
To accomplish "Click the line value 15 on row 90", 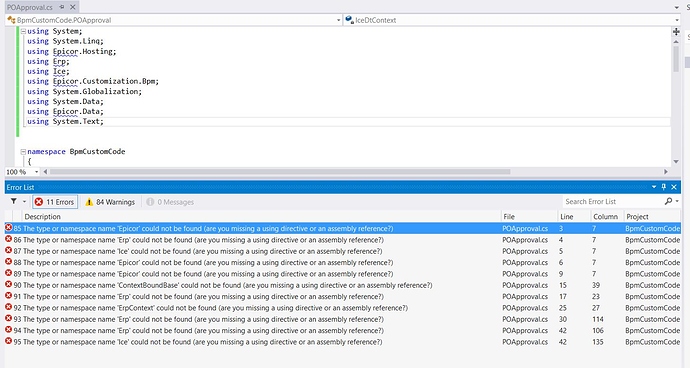I will point(563,285).
